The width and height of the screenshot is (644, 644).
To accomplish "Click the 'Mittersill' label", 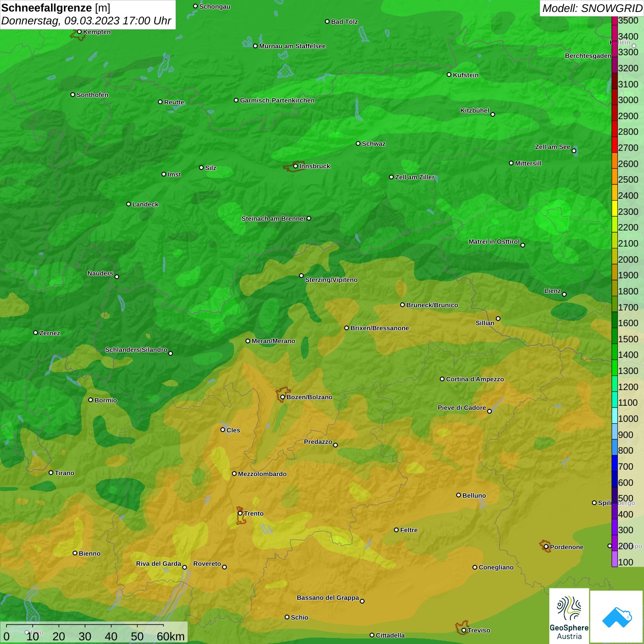I will [x=529, y=163].
